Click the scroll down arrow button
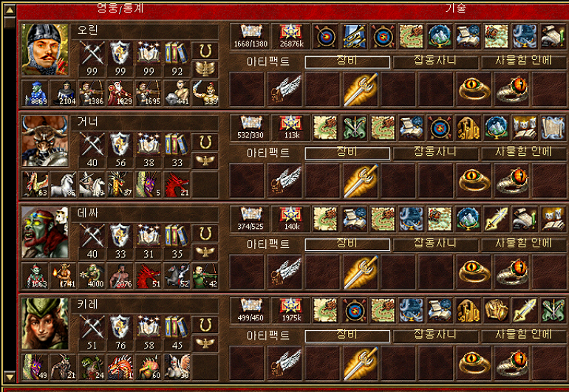This screenshot has width=569, height=392. click(x=10, y=376)
